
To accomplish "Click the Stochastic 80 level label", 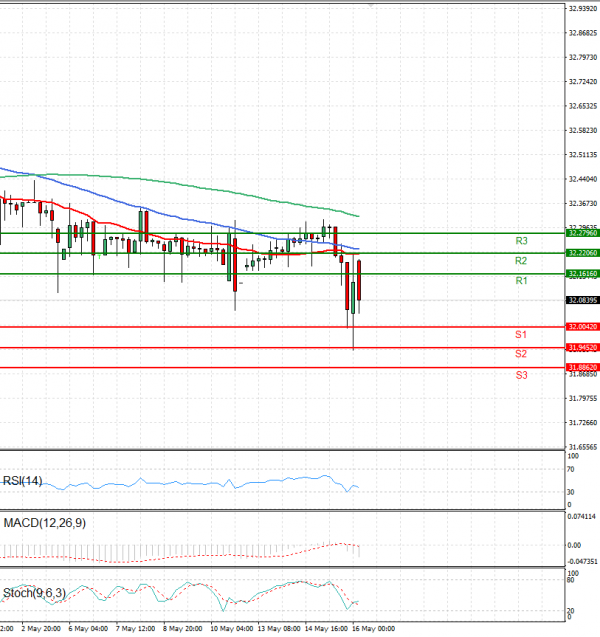I will click(571, 580).
